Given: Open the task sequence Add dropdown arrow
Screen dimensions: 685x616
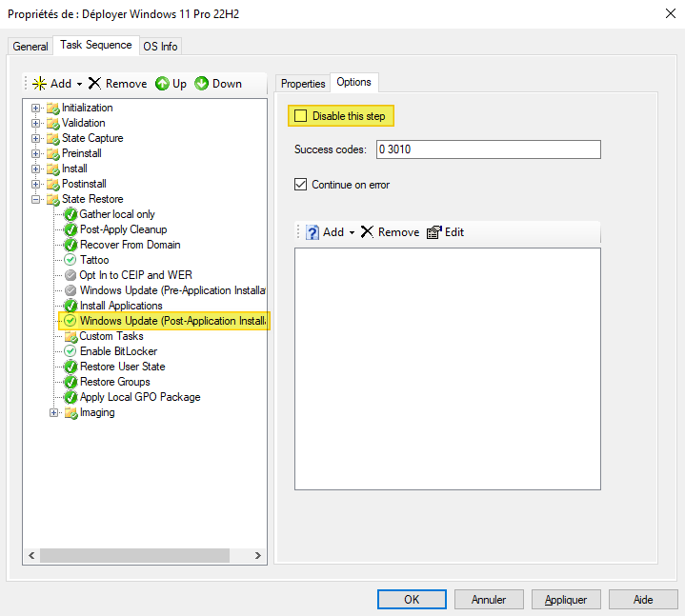Looking at the screenshot, I should click(x=79, y=84).
